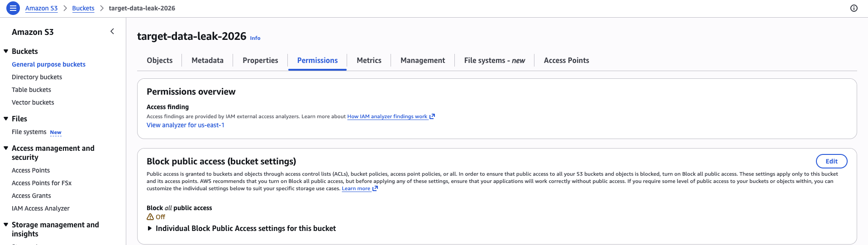Go to the Management tab
This screenshot has width=868, height=245.
[x=423, y=60]
